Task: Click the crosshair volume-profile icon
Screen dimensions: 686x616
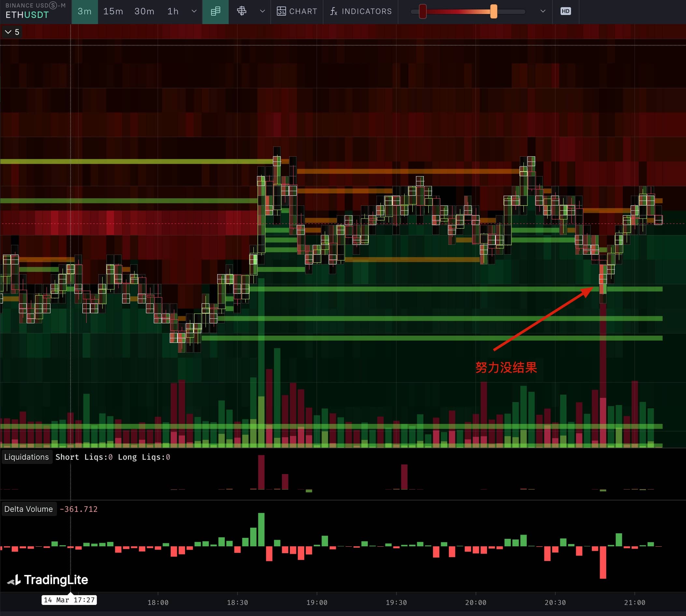Action: point(241,11)
